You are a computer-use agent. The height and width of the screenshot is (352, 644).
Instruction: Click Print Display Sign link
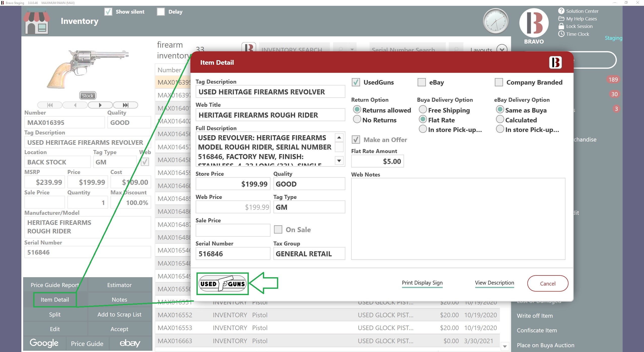click(x=422, y=283)
